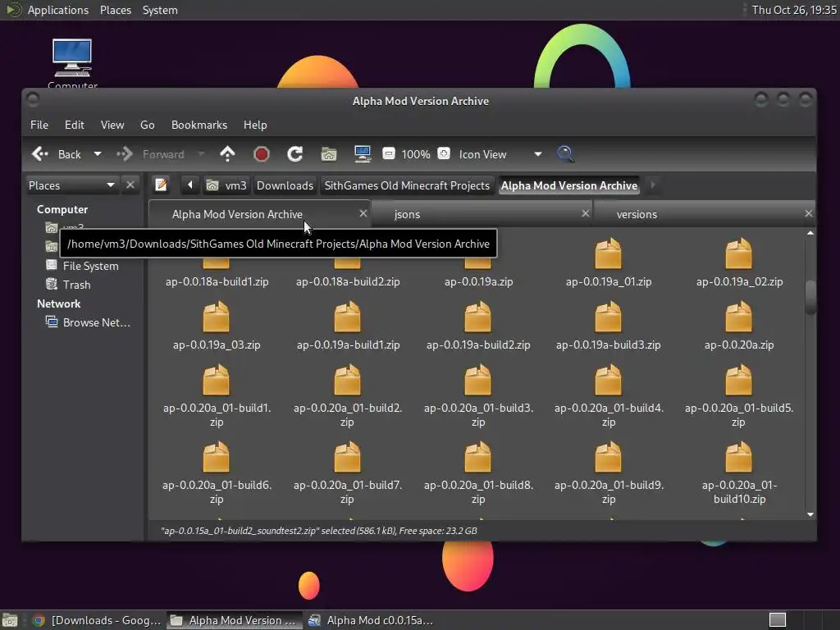This screenshot has width=840, height=630.
Task: Click the path bar left scroll arrow
Action: [x=189, y=185]
